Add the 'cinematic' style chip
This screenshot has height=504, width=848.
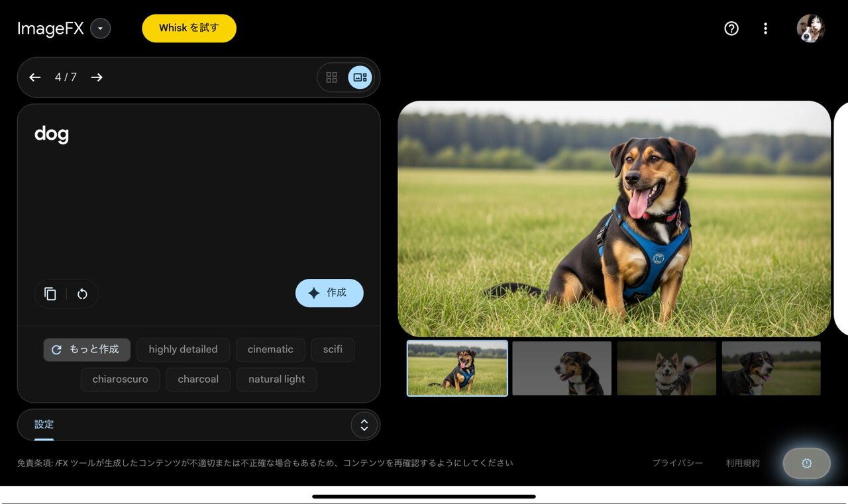pyautogui.click(x=270, y=350)
